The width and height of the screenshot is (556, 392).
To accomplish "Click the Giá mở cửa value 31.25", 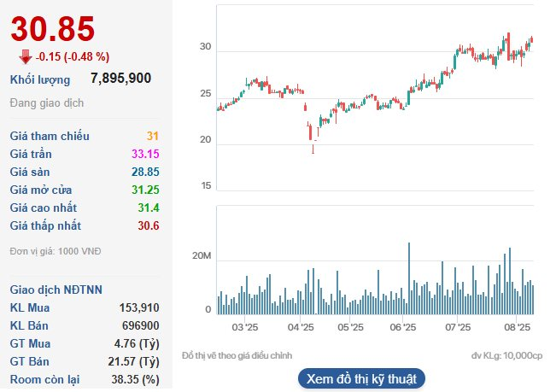I will click(144, 190).
